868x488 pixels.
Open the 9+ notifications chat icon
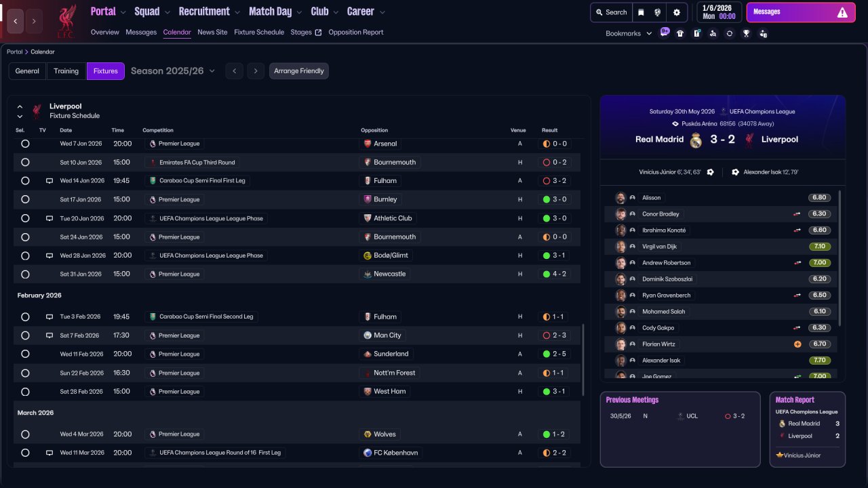(664, 33)
